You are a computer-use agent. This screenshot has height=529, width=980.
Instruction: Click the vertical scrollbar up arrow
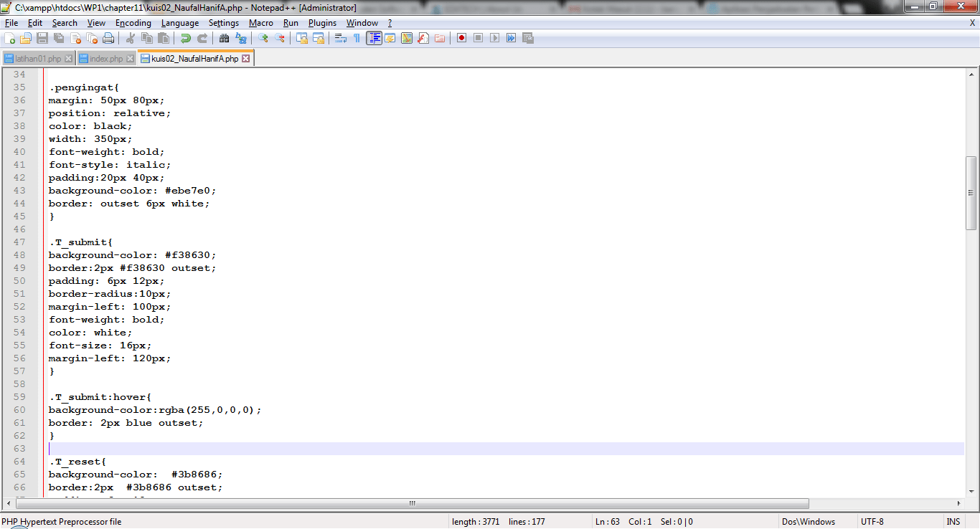point(971,74)
